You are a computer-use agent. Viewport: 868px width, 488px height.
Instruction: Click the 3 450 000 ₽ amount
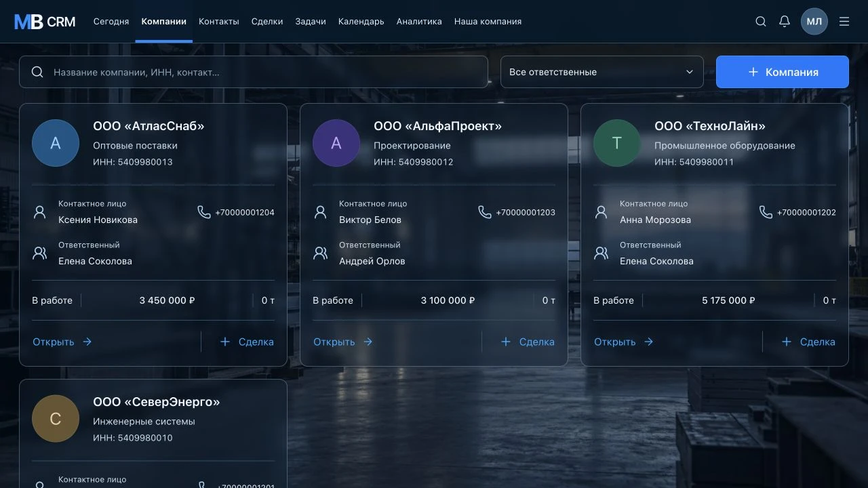click(167, 300)
